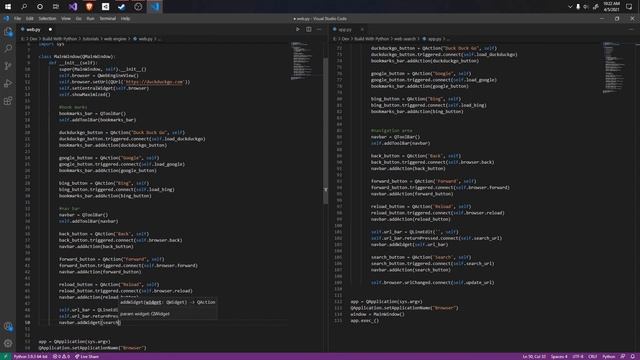Open the Manage gear at activity bar bottom

(x=8, y=343)
